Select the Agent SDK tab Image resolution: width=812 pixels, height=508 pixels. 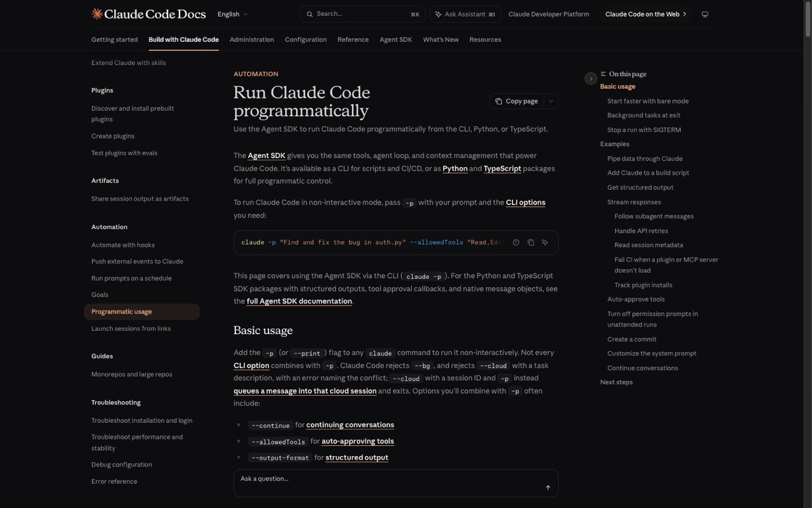(x=396, y=39)
